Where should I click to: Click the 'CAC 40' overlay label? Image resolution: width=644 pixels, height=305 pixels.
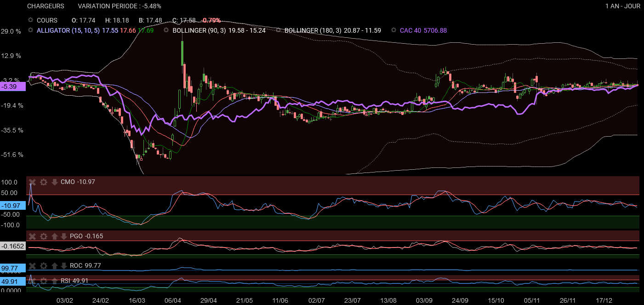pos(410,30)
